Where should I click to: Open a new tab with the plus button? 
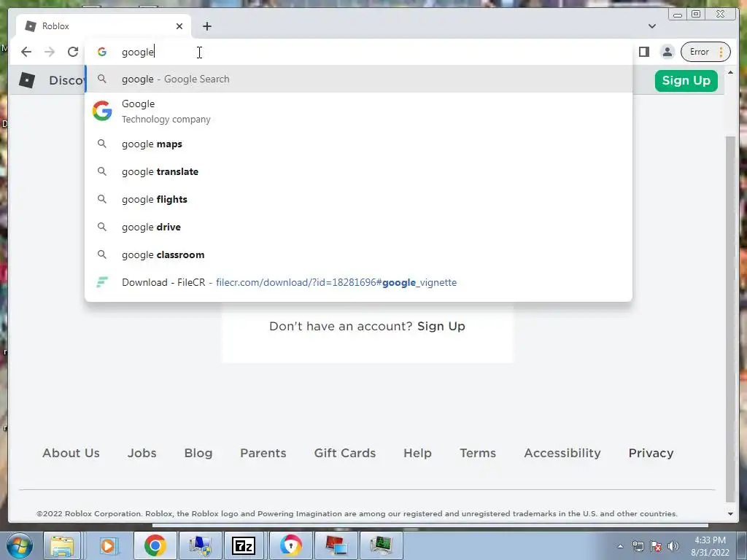[206, 26]
